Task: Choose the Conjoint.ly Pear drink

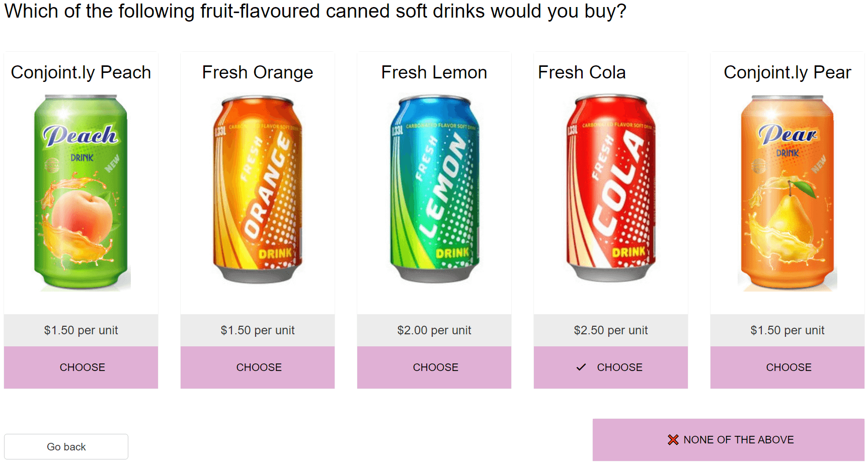Action: coord(787,367)
